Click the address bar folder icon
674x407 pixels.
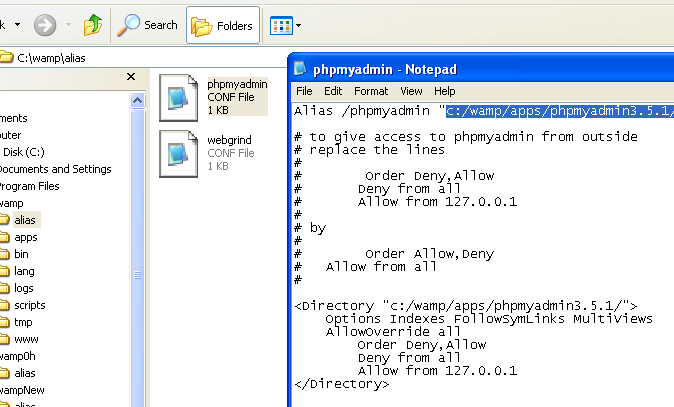pos(6,57)
